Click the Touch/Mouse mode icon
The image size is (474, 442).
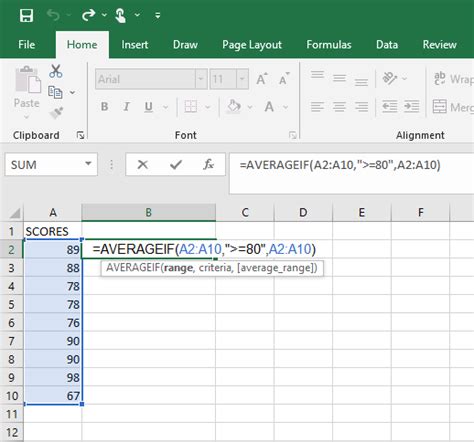(120, 15)
